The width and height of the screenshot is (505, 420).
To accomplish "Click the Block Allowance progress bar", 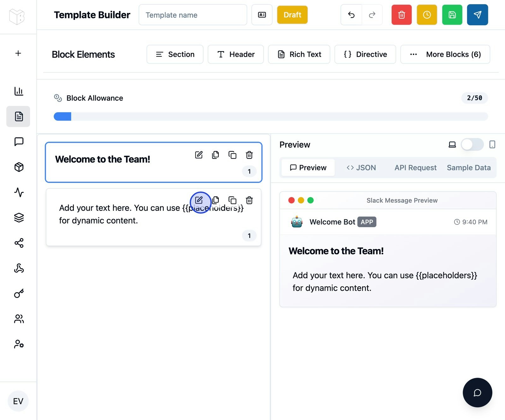I will [x=271, y=116].
